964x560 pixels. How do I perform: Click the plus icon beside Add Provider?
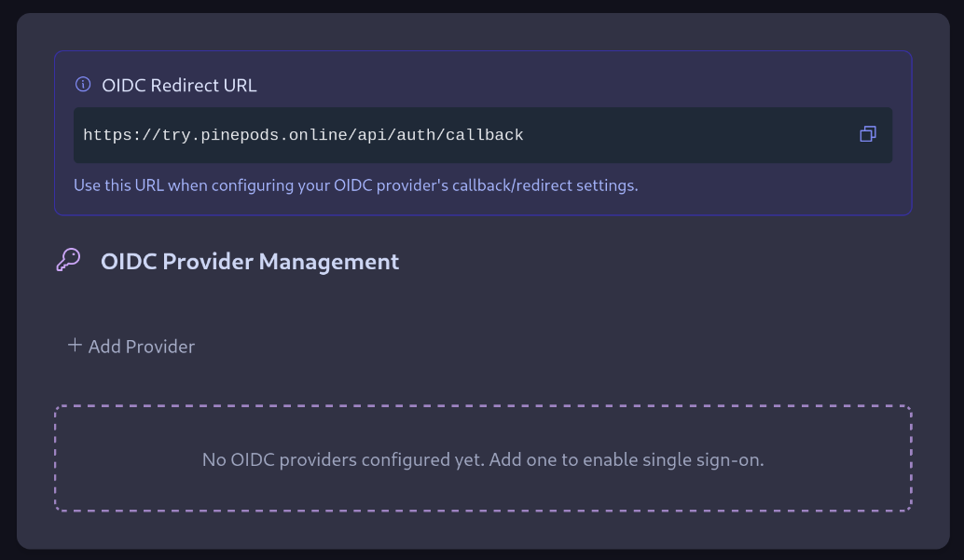(75, 345)
